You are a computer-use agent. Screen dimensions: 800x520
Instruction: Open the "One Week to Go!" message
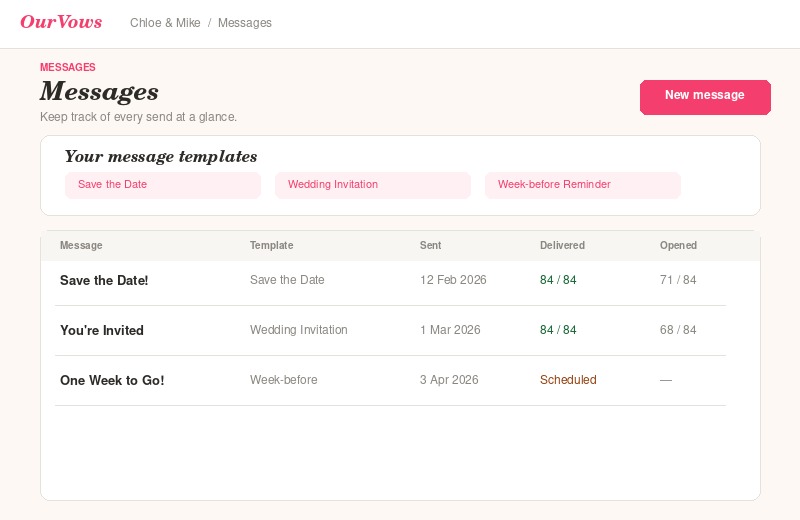click(x=112, y=380)
